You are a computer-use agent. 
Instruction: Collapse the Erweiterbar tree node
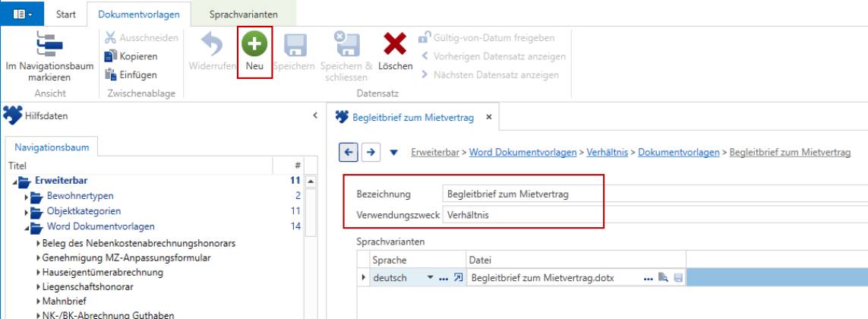14,181
